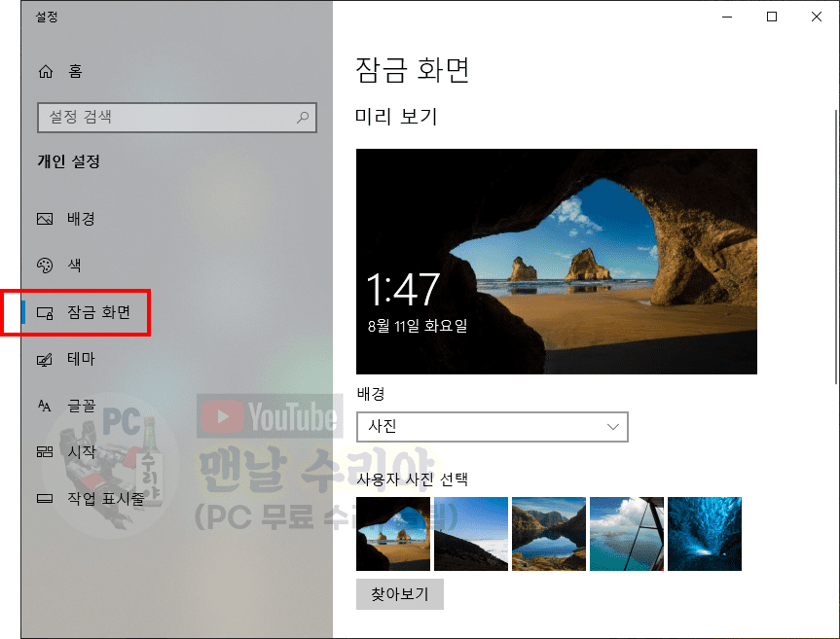Screen dimensions: 840x639
Task: Click the Home icon in sidebar
Action: 45,72
